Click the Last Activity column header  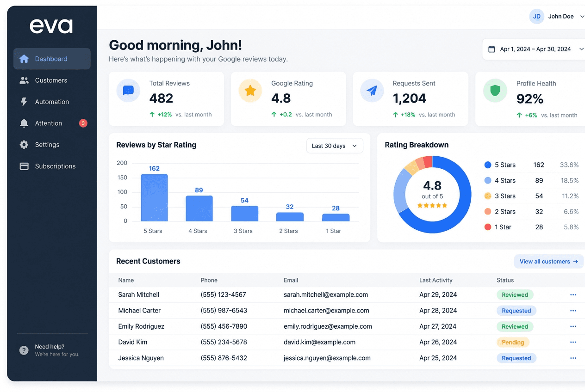[x=436, y=280]
